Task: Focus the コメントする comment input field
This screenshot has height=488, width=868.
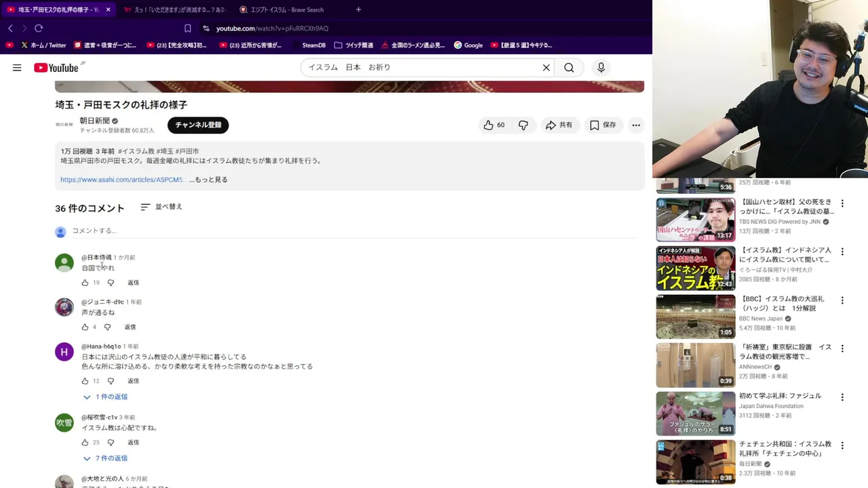Action: pos(353,231)
